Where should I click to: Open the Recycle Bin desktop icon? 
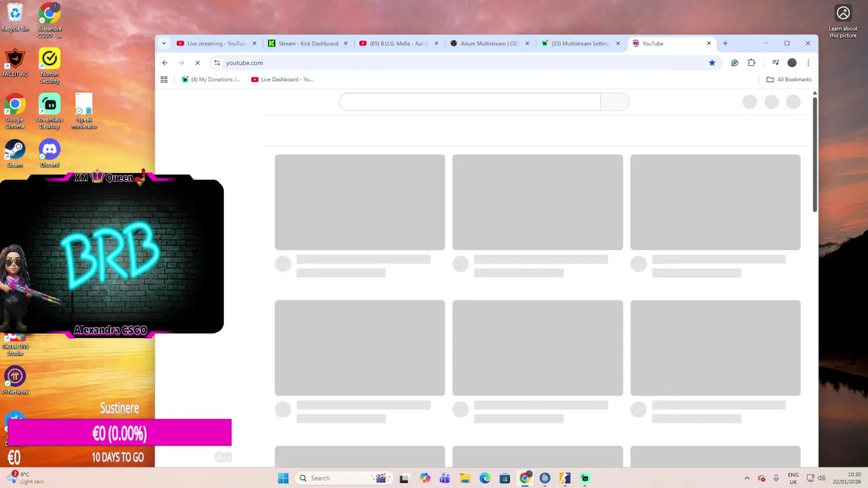click(15, 18)
